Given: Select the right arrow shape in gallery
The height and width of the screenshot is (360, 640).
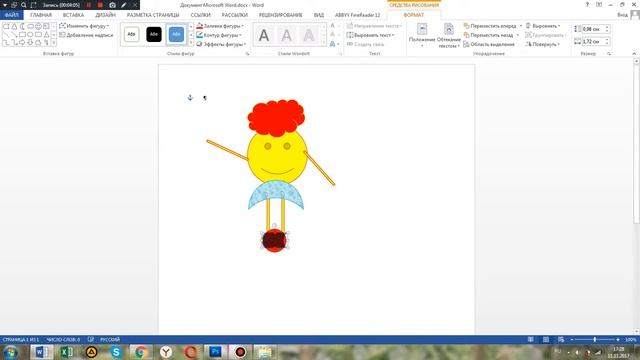Looking at the screenshot, I should 22,42.
